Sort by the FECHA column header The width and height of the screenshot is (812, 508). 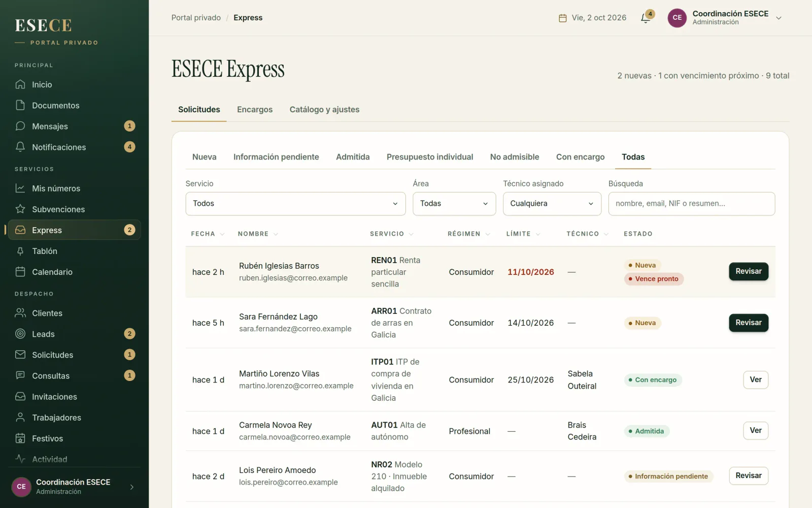click(x=208, y=234)
